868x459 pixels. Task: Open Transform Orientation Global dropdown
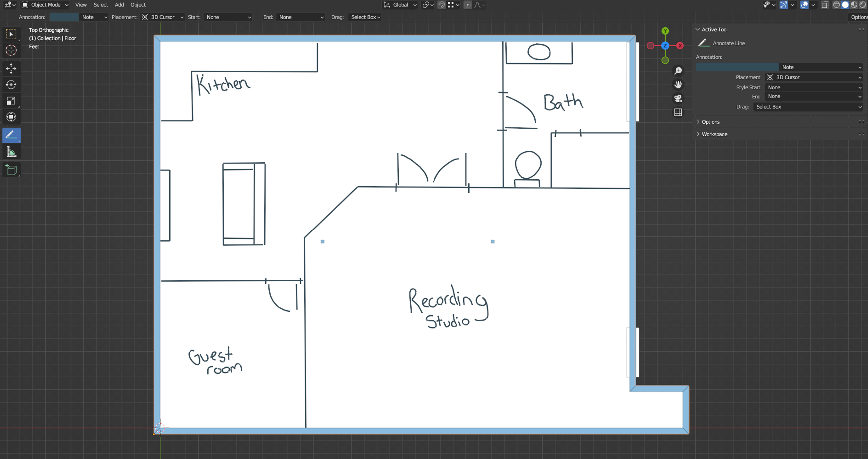400,5
